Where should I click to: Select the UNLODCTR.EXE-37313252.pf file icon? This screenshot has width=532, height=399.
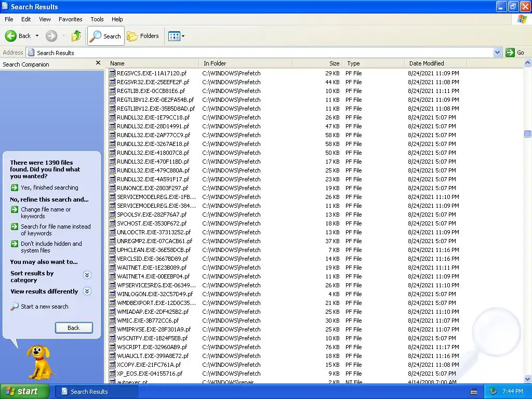(x=112, y=232)
